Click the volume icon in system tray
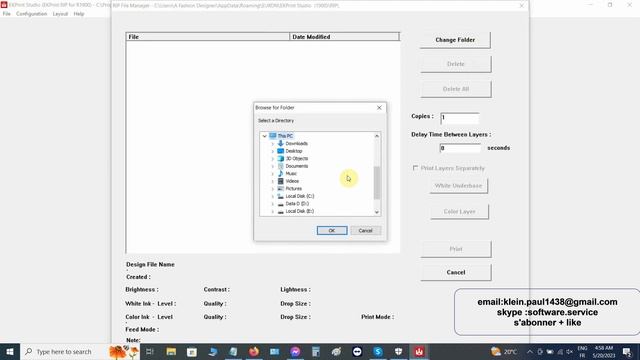Image resolution: width=640 pixels, height=360 pixels. 569,352
